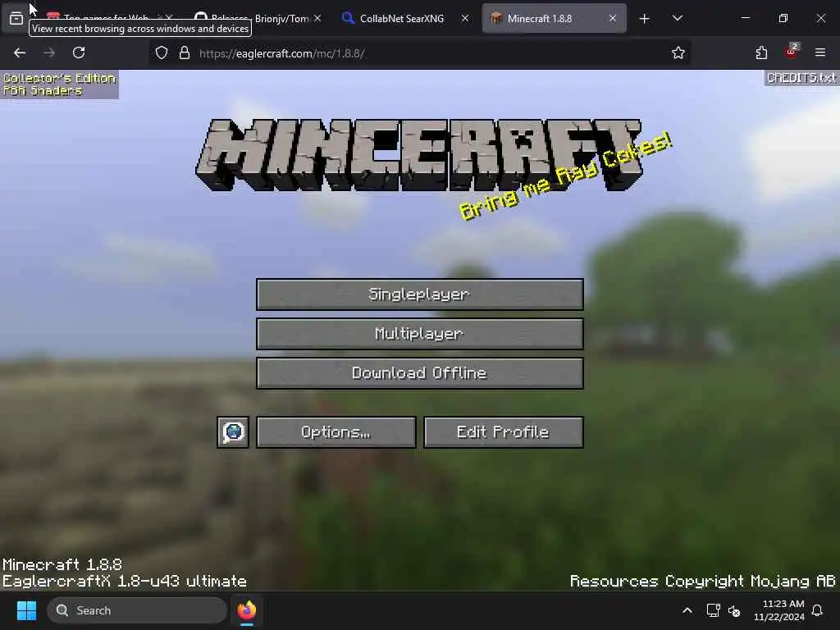Screen dimensions: 840x630
Task: Open the muted volume tray icon
Action: click(x=734, y=610)
